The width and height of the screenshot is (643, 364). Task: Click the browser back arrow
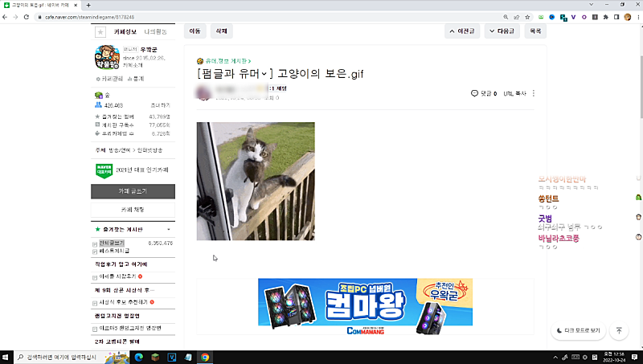coord(5,17)
